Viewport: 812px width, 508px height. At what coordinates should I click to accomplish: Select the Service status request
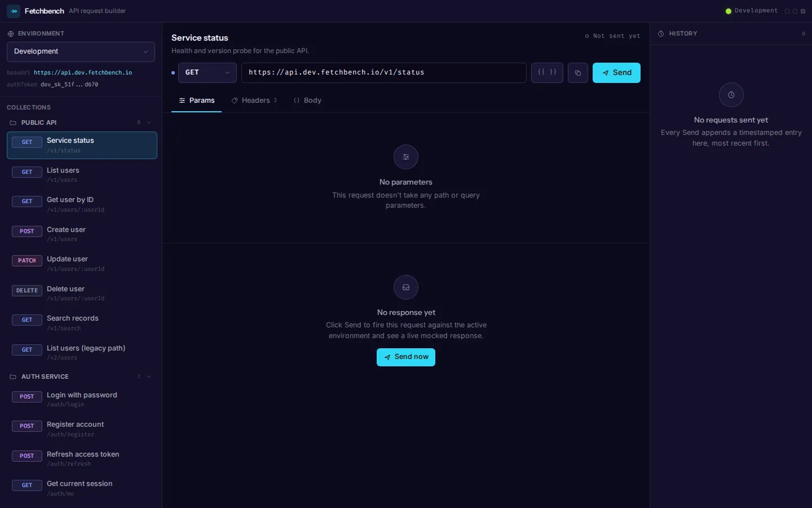coord(82,146)
